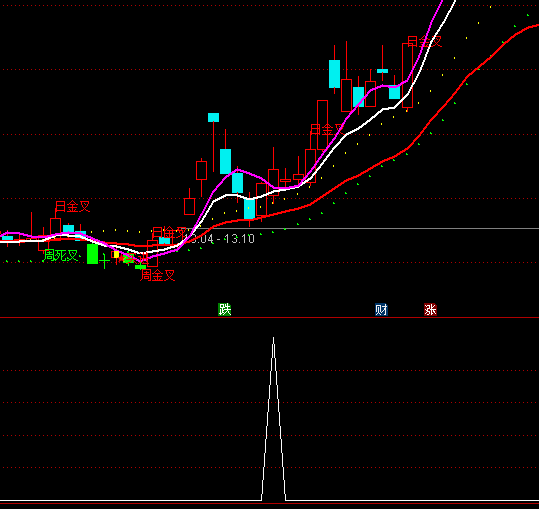Select the red 周金叉 signal label
Viewport: 539px width, 509px height.
tap(158, 275)
